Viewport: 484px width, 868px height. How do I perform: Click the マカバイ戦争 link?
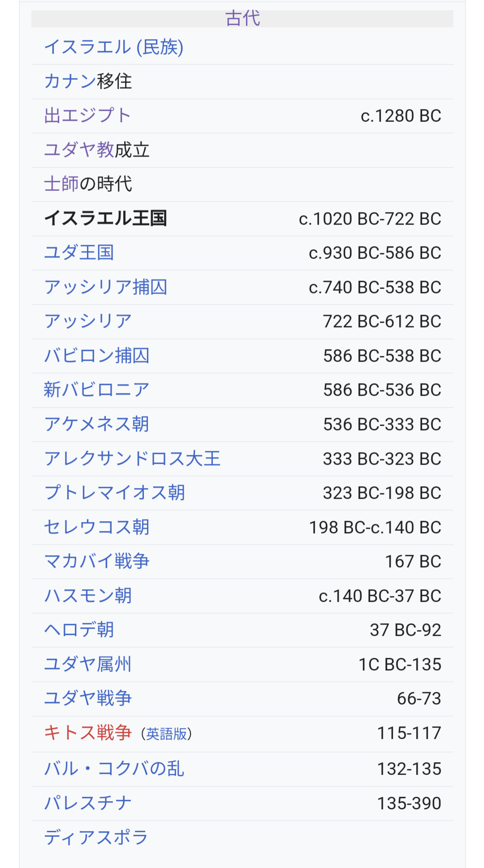tap(96, 561)
